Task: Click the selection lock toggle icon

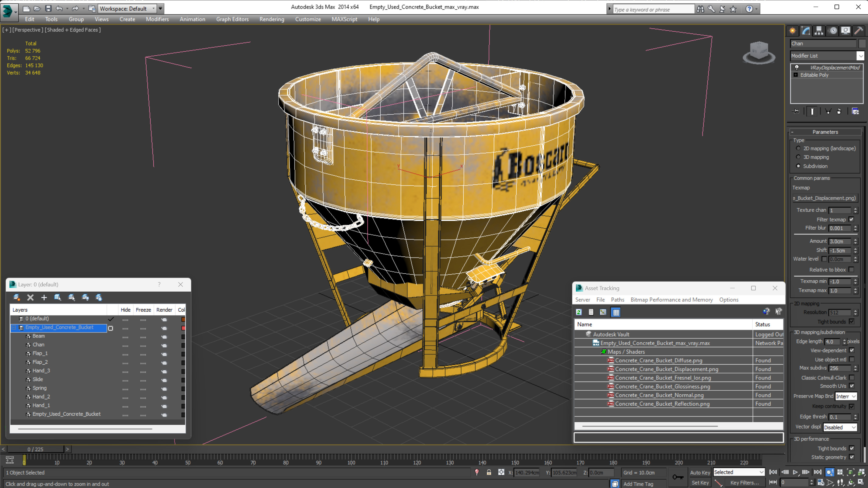Action: coord(489,472)
